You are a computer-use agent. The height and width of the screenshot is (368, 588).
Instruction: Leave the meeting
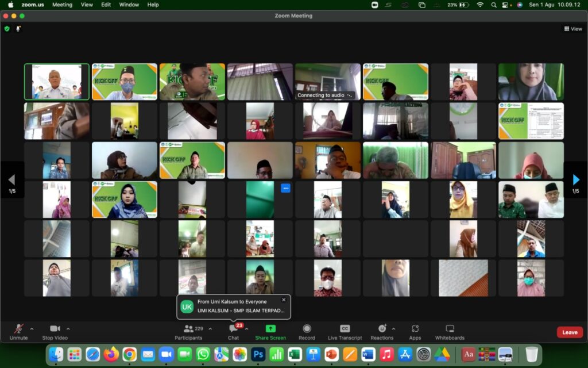tap(570, 332)
